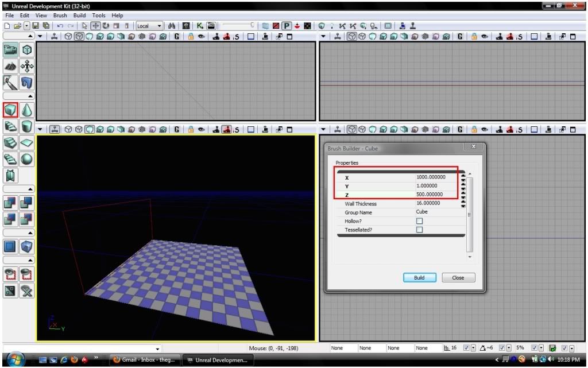Add a volume from toolbox

[x=26, y=247]
